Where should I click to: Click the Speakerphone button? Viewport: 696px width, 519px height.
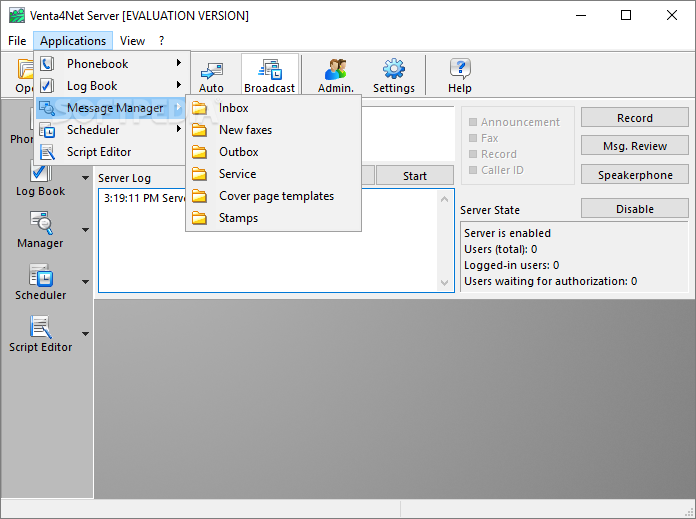635,174
